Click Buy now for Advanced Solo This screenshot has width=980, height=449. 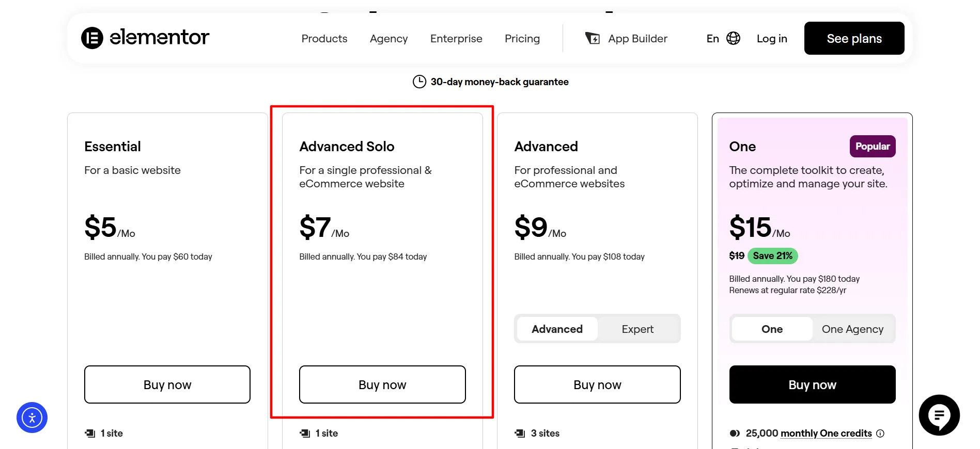click(x=382, y=384)
